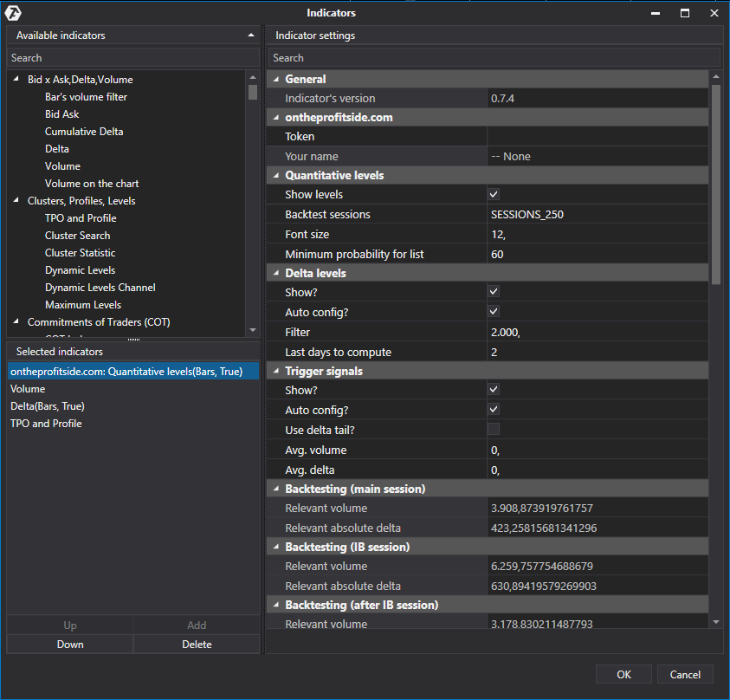
Task: Open the Backtest sessions SESSIONS_250 dropdown
Action: click(598, 214)
